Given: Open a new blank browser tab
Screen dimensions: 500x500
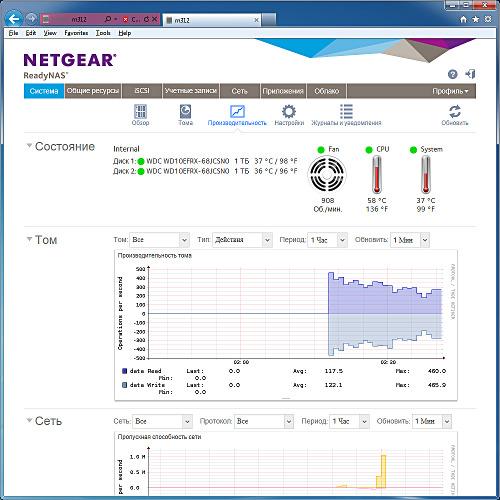Looking at the screenshot, I should pos(269,20).
